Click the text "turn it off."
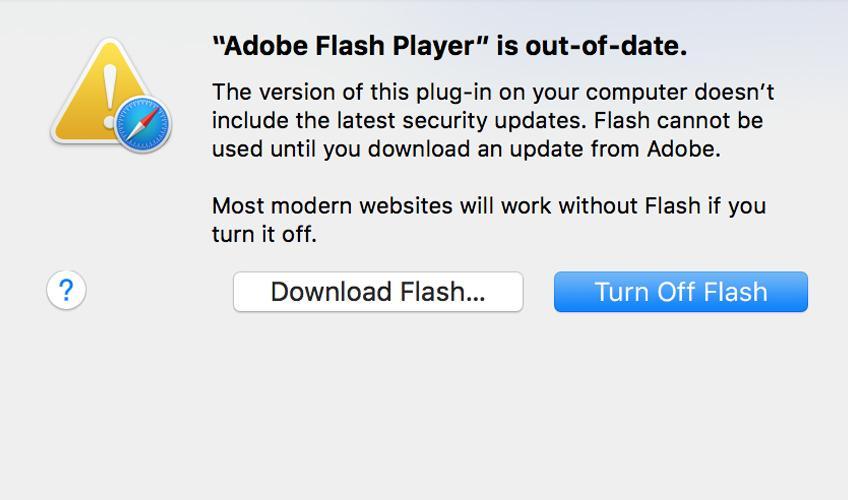848x500 pixels. 264,235
